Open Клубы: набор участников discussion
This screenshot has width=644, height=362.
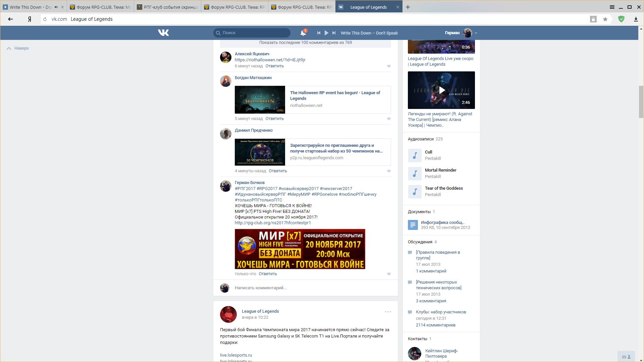tap(441, 312)
